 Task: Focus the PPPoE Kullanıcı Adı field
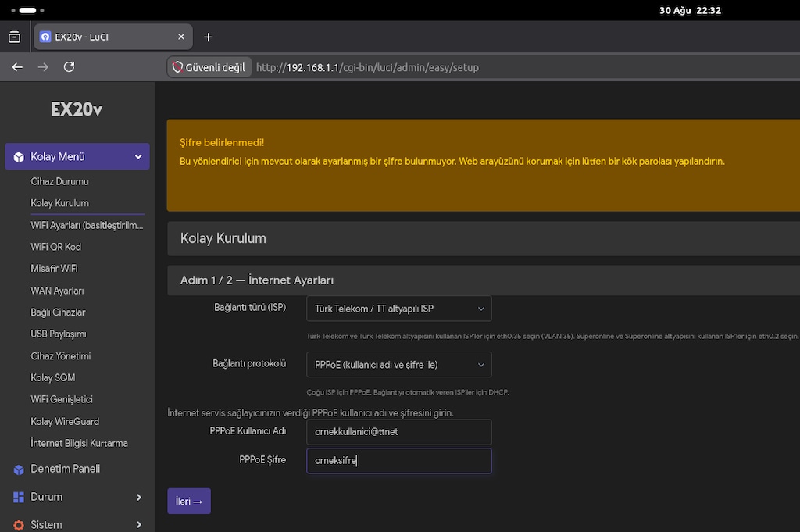(x=399, y=432)
